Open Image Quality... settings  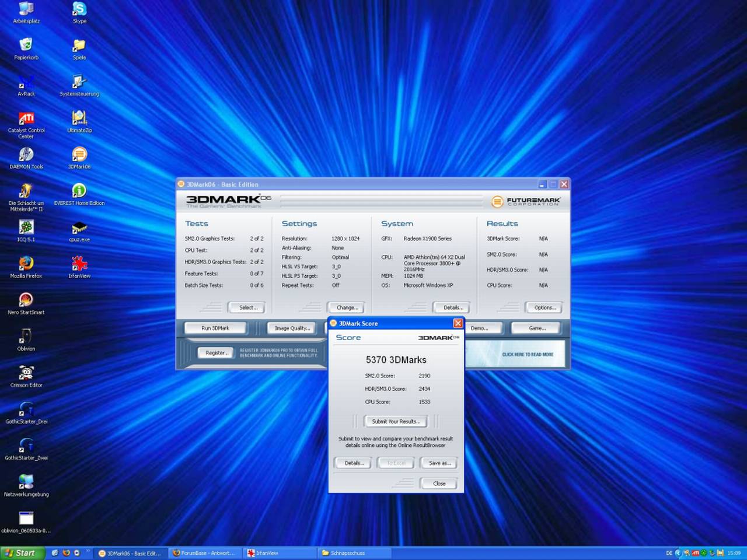pos(292,328)
